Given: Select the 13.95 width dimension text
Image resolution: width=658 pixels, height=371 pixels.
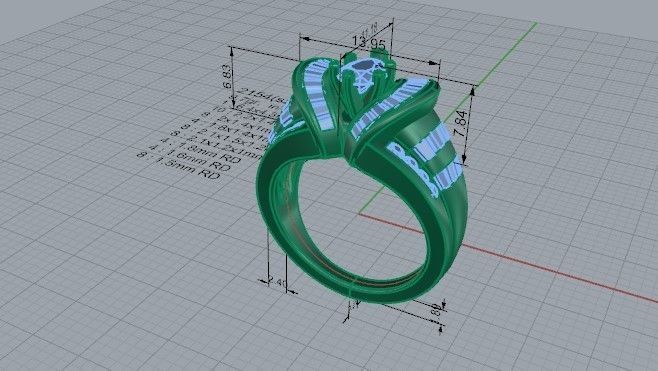Looking at the screenshot, I should click(x=369, y=43).
